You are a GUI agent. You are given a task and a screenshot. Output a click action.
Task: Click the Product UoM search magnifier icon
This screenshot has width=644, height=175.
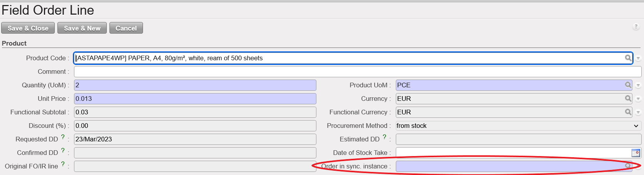tap(628, 85)
